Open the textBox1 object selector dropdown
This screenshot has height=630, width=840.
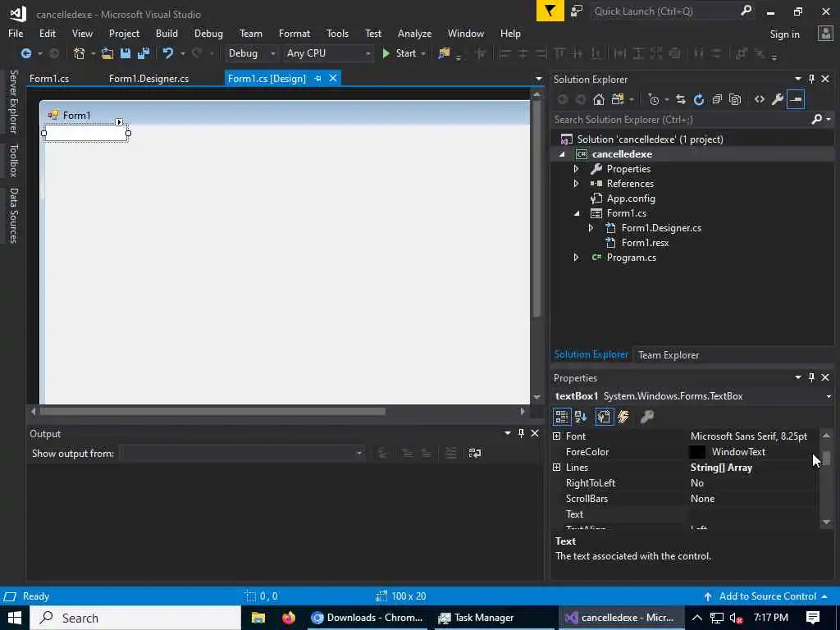point(829,396)
